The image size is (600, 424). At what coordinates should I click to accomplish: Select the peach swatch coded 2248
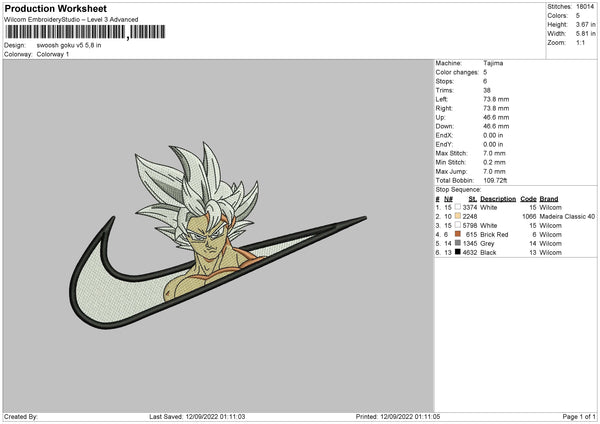tap(458, 216)
